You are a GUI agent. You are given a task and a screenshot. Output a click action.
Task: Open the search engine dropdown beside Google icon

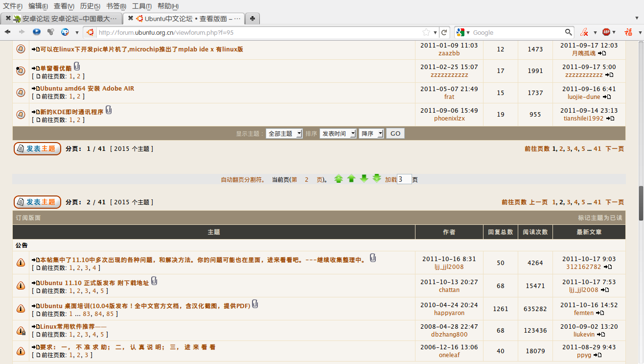(x=468, y=33)
